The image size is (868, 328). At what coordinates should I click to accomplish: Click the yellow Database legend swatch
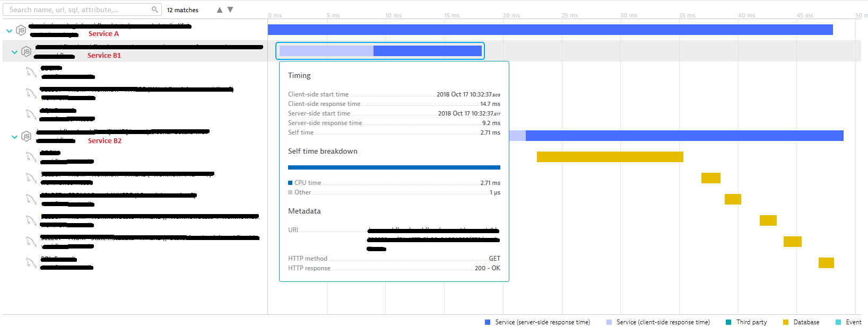tap(786, 322)
